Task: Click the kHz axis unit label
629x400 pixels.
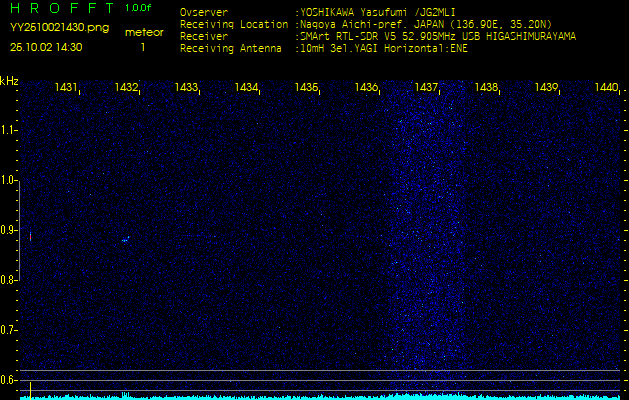Action: tap(9, 81)
